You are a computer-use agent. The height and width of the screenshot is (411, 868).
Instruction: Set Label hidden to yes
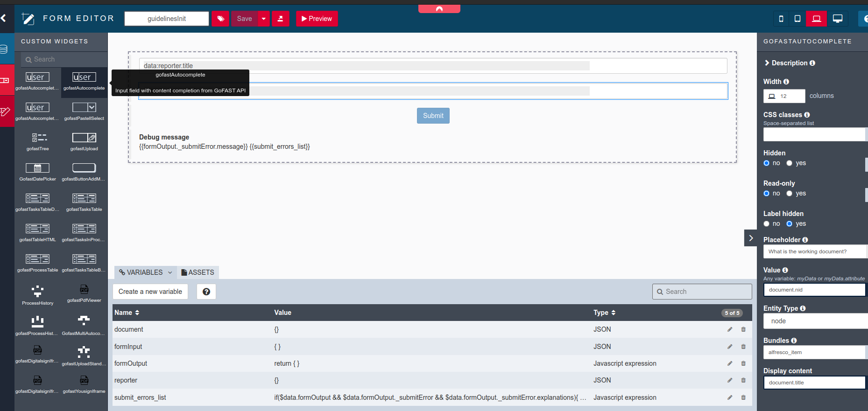tap(789, 223)
